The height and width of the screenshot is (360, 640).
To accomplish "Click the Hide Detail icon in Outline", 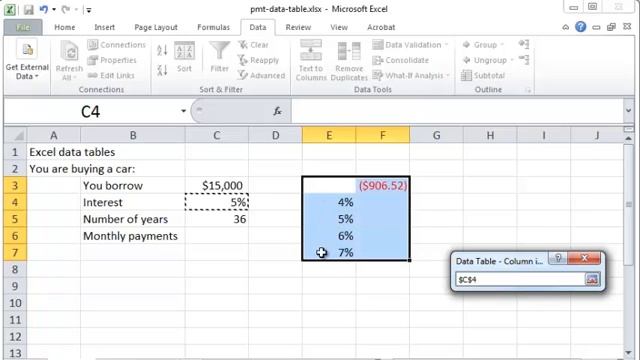I will click(524, 60).
